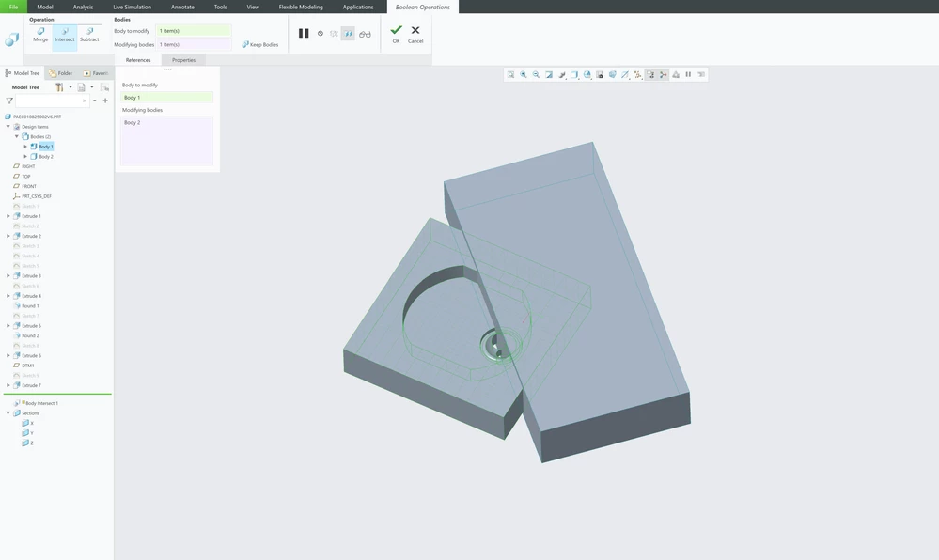Cancel the Boolean operation
Viewport: 939px width, 560px height.
click(415, 34)
